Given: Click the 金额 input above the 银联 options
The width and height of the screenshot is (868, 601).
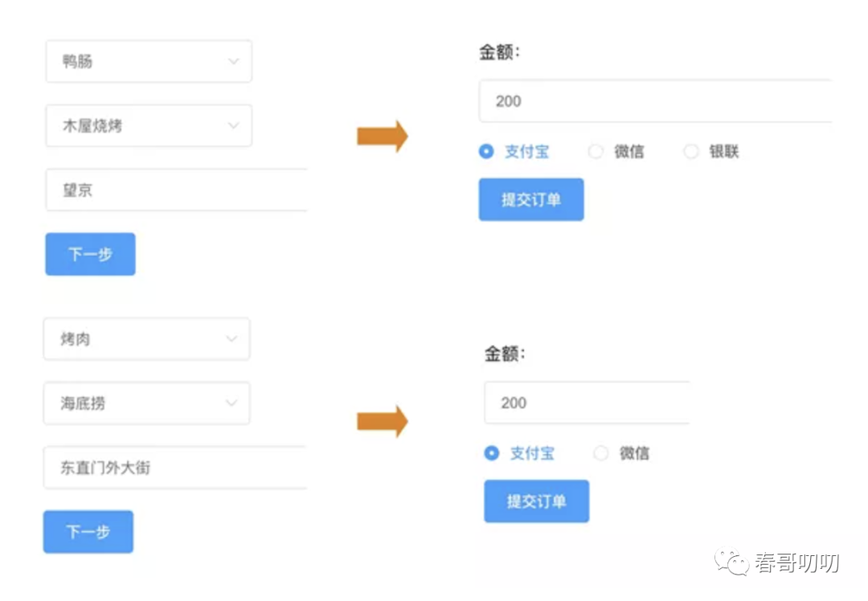Looking at the screenshot, I should pos(654,101).
